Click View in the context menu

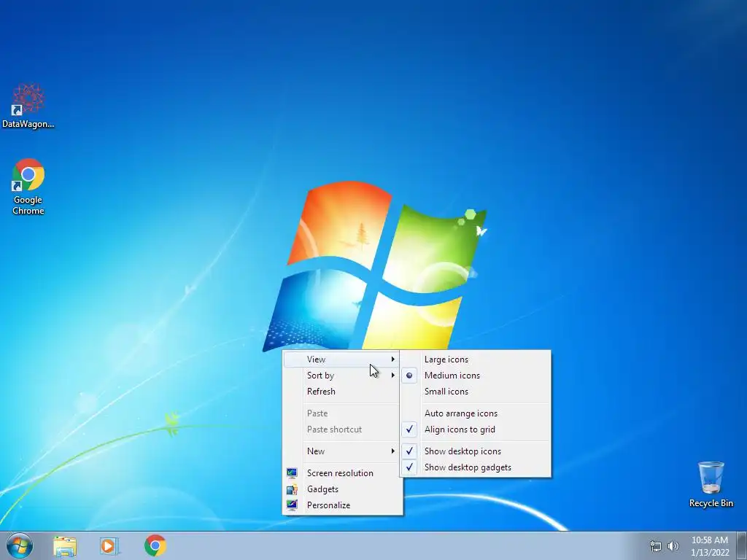tap(341, 359)
